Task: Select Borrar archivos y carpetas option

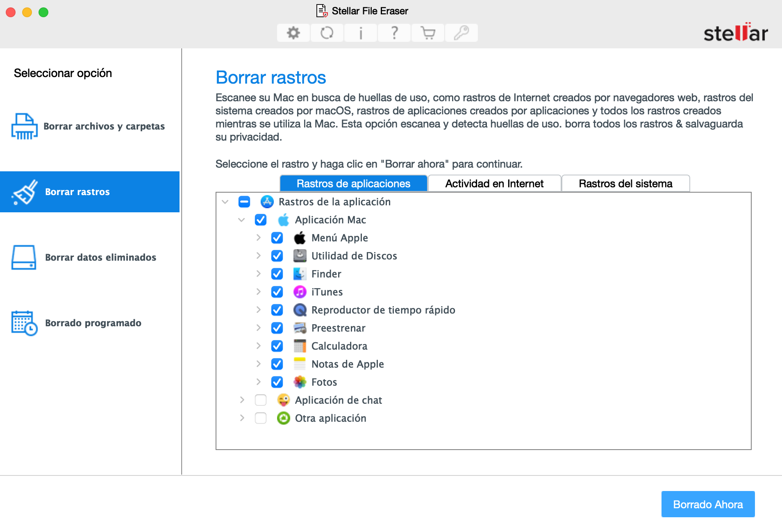Action: [x=90, y=126]
